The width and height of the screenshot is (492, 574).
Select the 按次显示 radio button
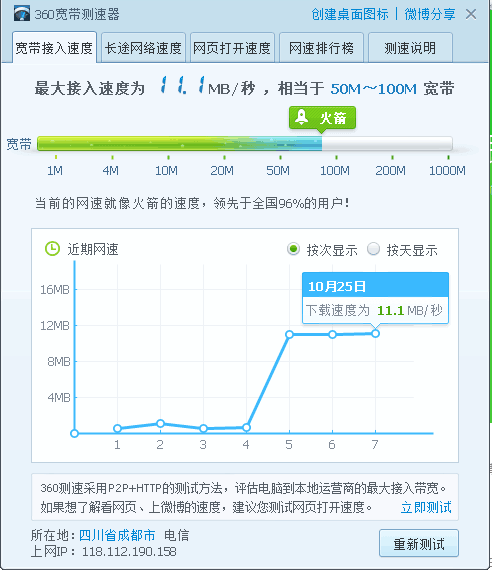pyautogui.click(x=293, y=249)
